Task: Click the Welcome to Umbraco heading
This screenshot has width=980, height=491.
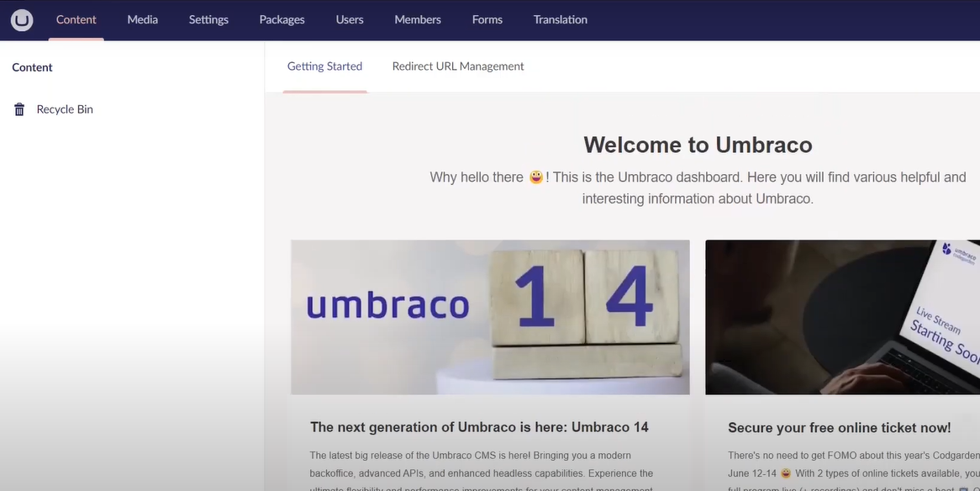Action: click(x=698, y=145)
